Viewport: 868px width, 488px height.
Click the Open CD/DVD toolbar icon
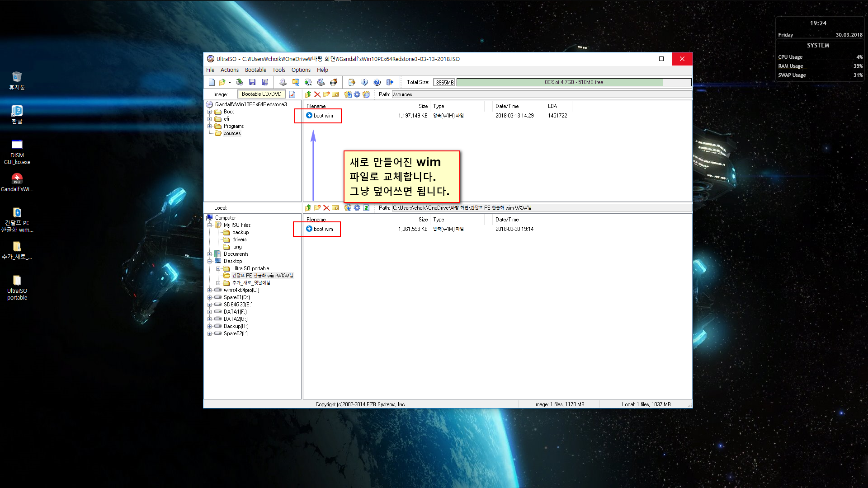240,82
